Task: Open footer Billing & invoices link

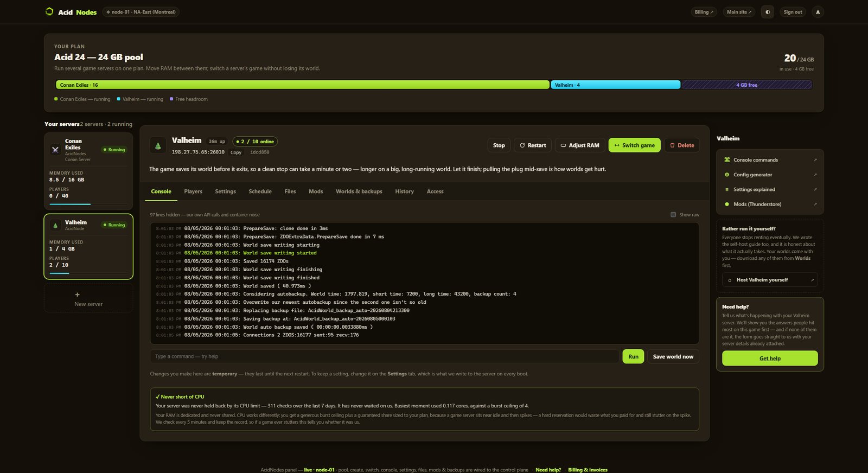Action: [x=588, y=470]
